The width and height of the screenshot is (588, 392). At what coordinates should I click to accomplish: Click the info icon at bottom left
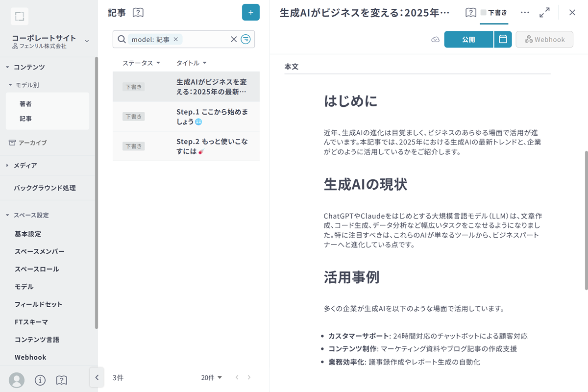coord(40,380)
